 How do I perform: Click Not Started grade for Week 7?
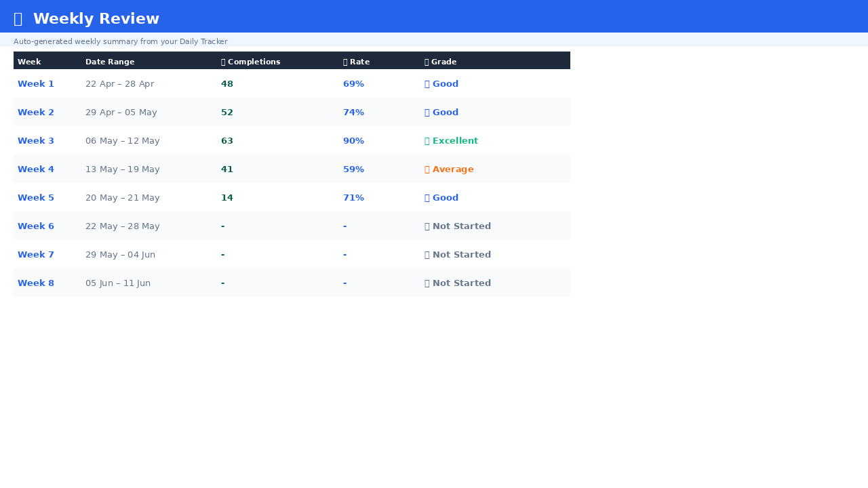click(x=458, y=255)
